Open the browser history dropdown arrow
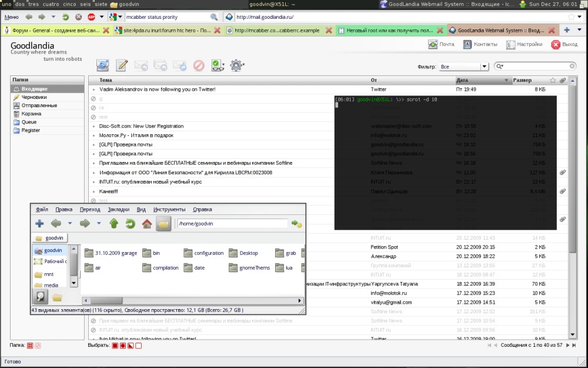 (x=54, y=17)
